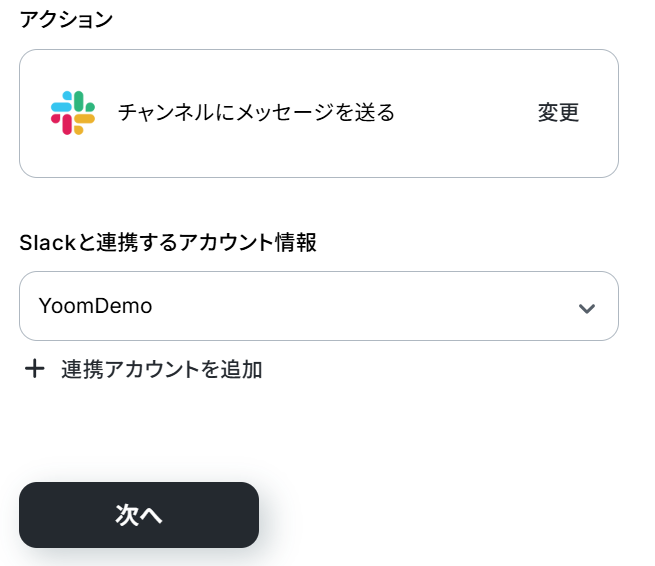Click the アクション section label
The width and height of the screenshot is (655, 566).
67,20
